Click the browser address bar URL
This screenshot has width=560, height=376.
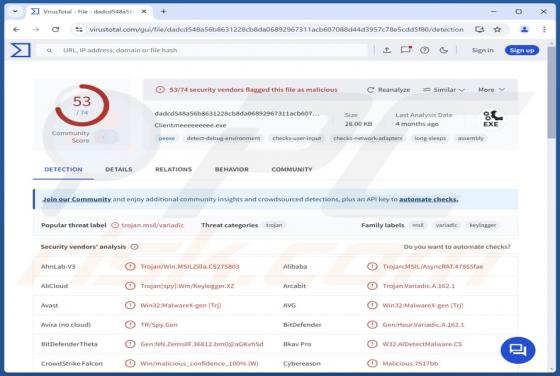(276, 30)
